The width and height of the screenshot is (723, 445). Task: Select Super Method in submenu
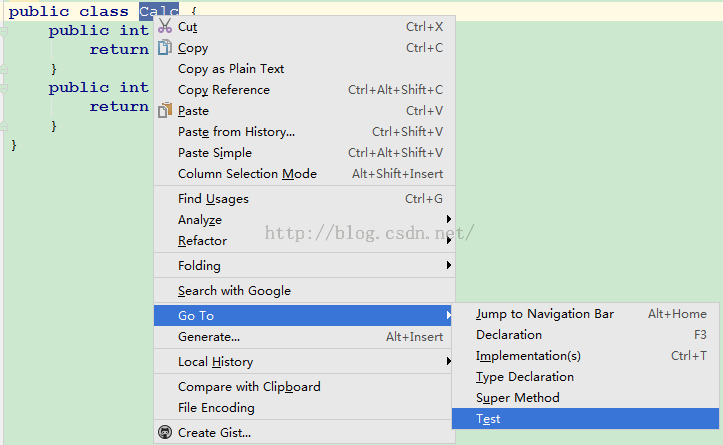[586, 398]
